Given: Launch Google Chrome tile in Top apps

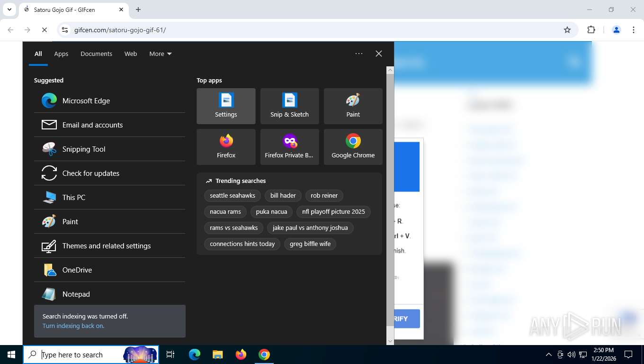Looking at the screenshot, I should pos(353,147).
